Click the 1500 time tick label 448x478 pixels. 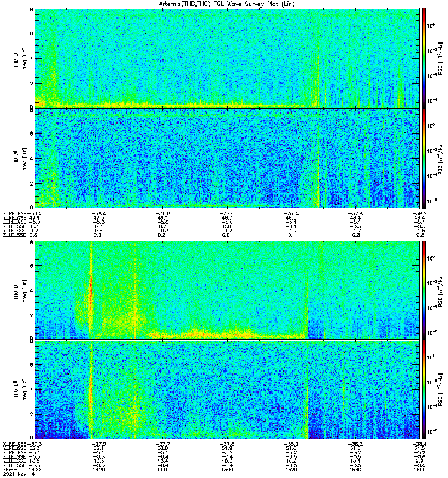[226, 470]
